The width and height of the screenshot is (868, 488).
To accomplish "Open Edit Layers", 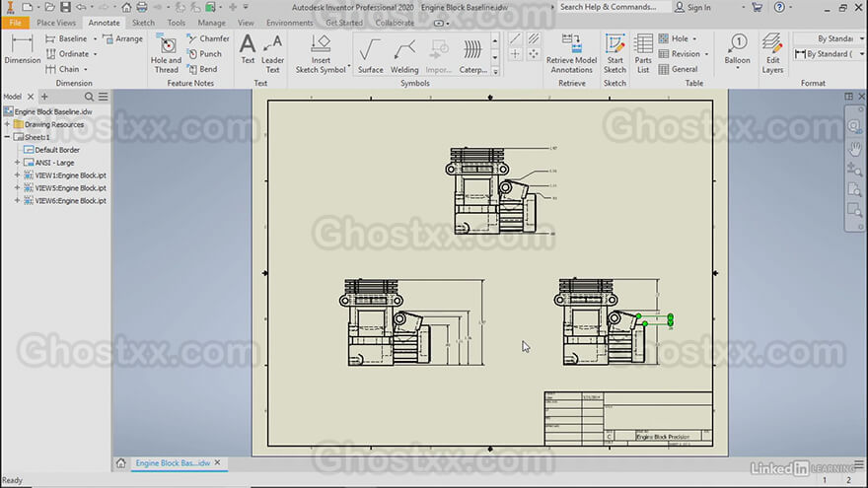I will (772, 53).
